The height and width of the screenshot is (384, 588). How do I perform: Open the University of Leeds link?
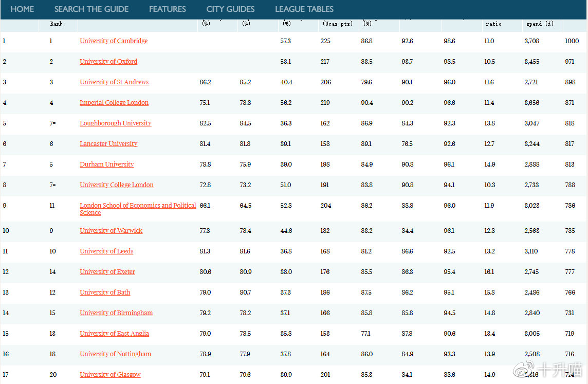[x=106, y=251]
